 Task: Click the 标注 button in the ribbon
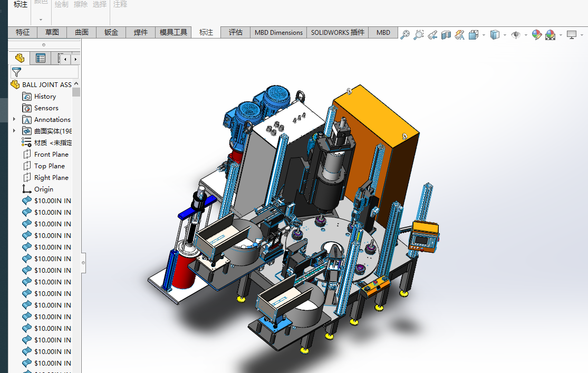[x=21, y=4]
